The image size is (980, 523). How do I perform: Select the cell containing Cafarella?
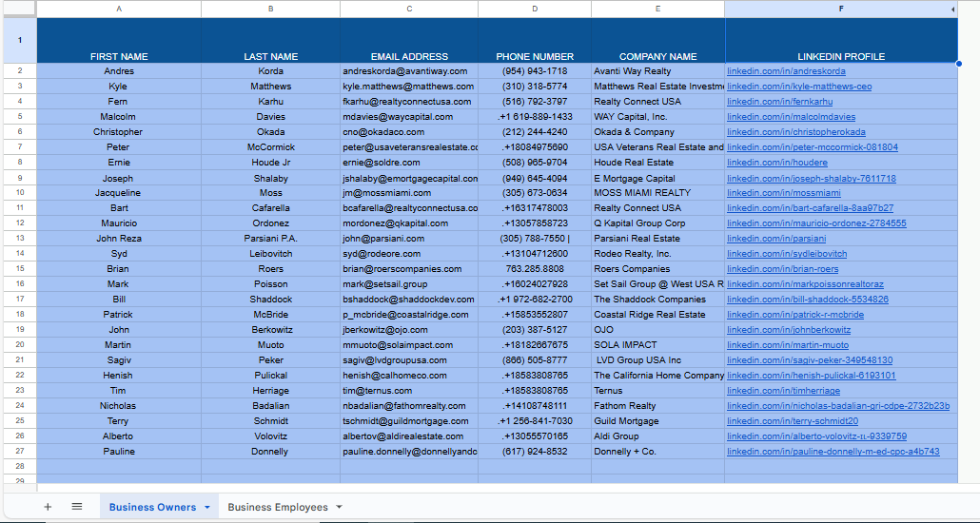point(270,208)
